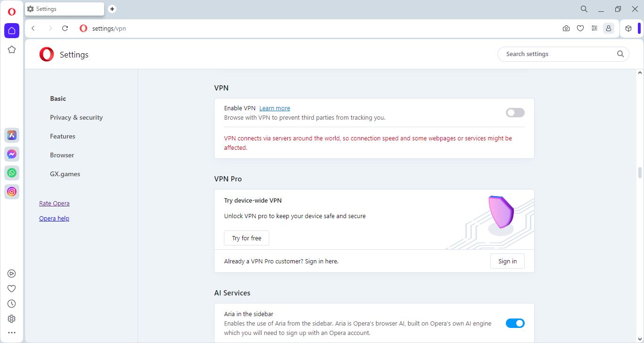644x343 pixels.
Task: Click the search magnifier in Search settings
Action: point(620,54)
